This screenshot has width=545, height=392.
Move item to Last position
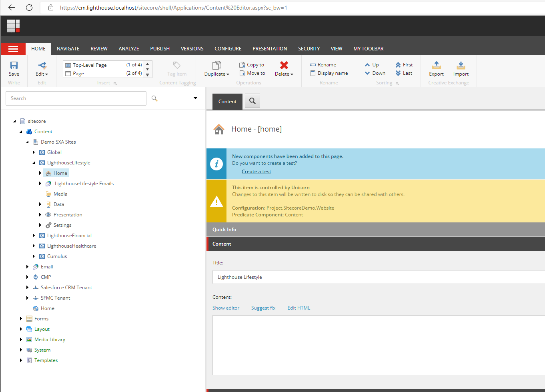pos(404,73)
